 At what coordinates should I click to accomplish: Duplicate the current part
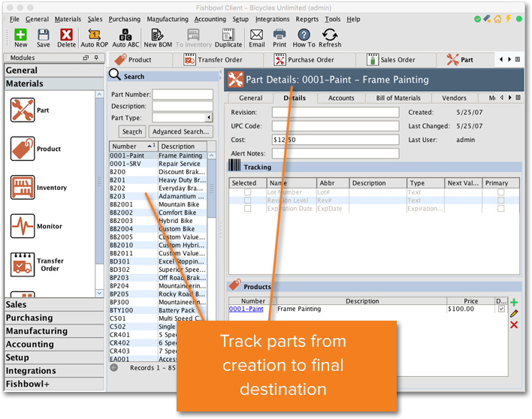(x=228, y=38)
